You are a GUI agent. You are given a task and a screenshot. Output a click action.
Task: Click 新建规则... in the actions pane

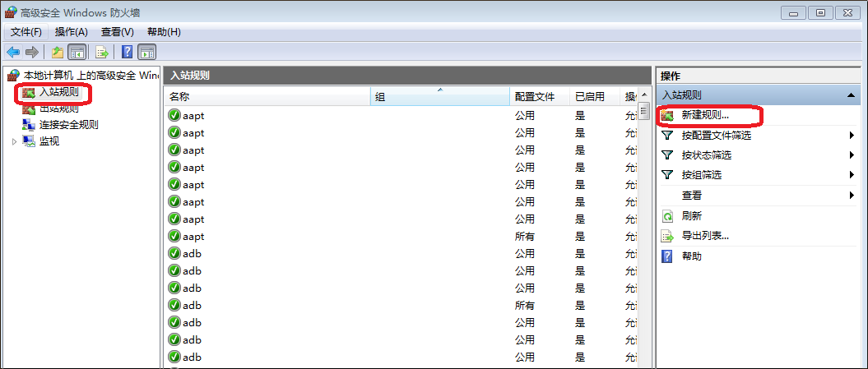(x=705, y=116)
